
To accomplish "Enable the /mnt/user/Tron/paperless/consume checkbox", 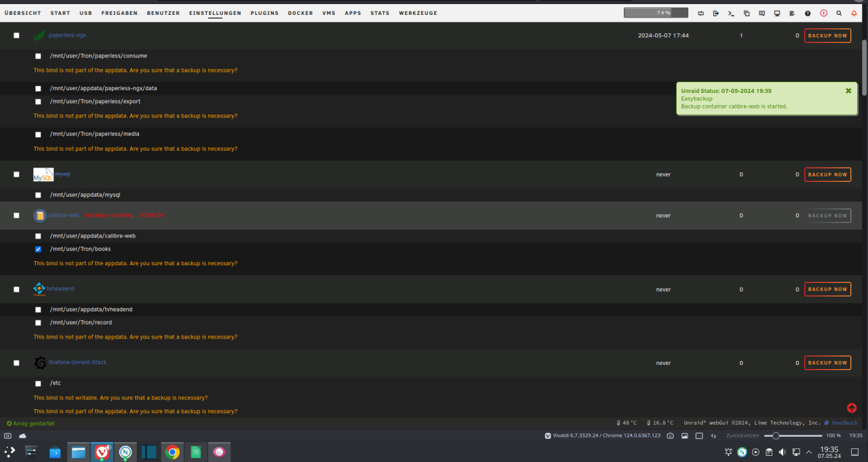I will pos(38,56).
